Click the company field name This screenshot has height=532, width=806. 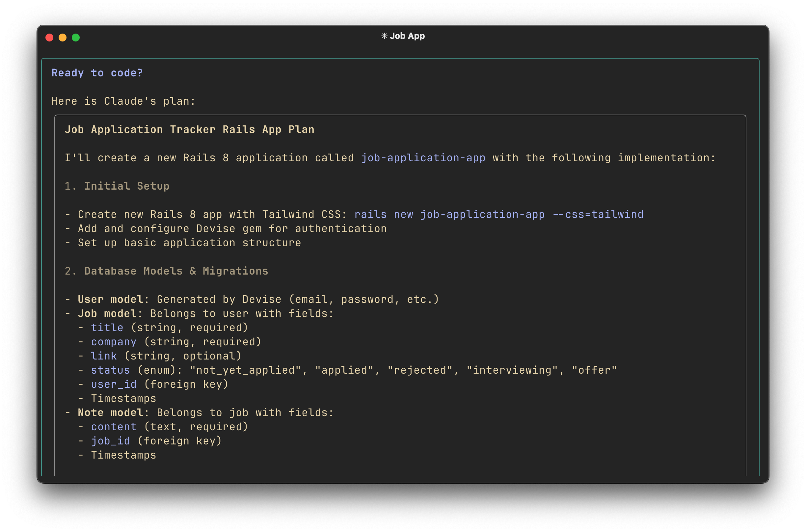pyautogui.click(x=114, y=342)
